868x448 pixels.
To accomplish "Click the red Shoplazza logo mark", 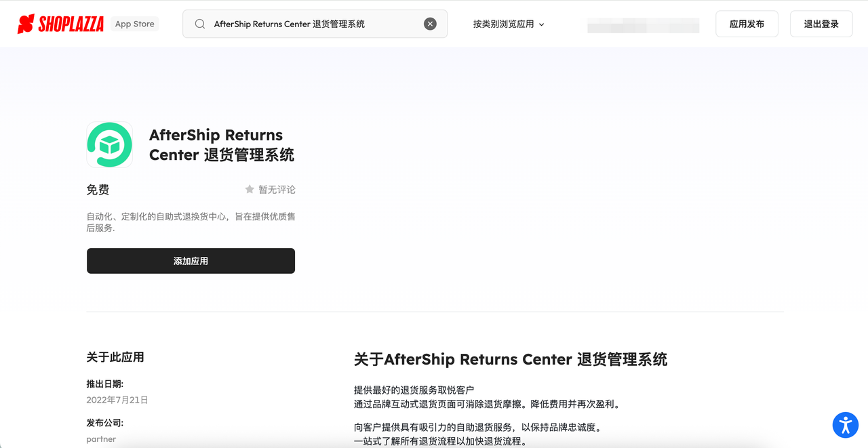I will (x=25, y=22).
